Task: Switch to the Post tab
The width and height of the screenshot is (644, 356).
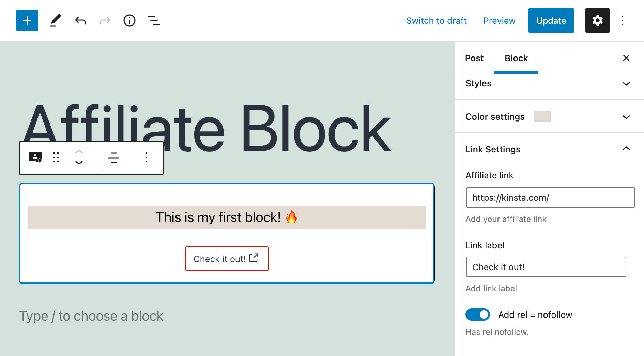Action: [x=474, y=58]
